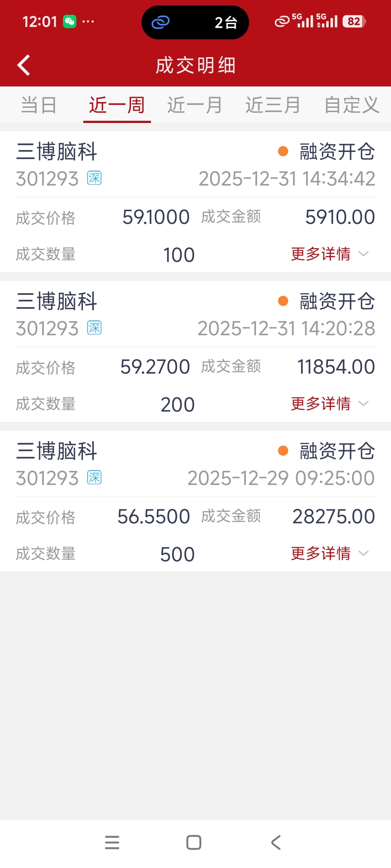Tap the Android home square button
This screenshot has height=868, width=391.
pyautogui.click(x=194, y=842)
